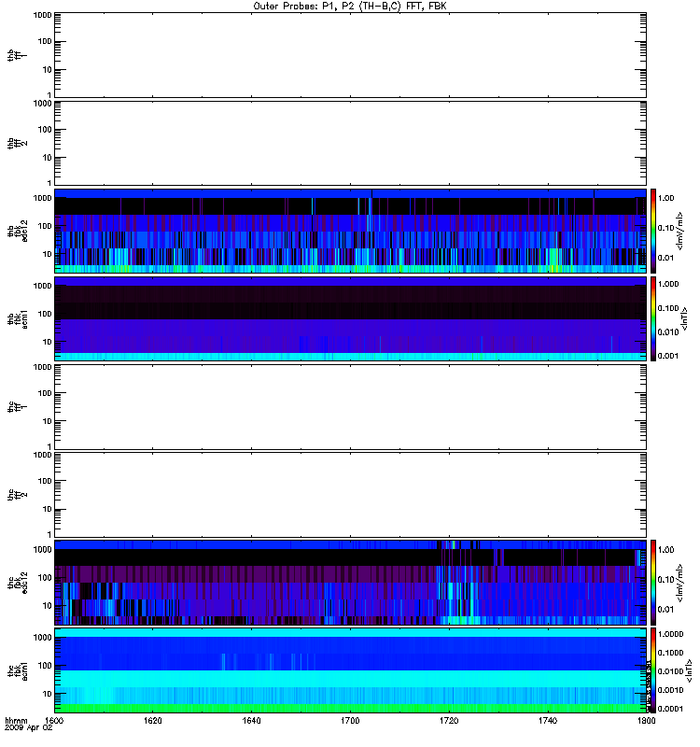Click the '0.1000' label on thc scm1 color bar
Image resolution: width=700 pixels, height=747 pixels.
[670, 653]
